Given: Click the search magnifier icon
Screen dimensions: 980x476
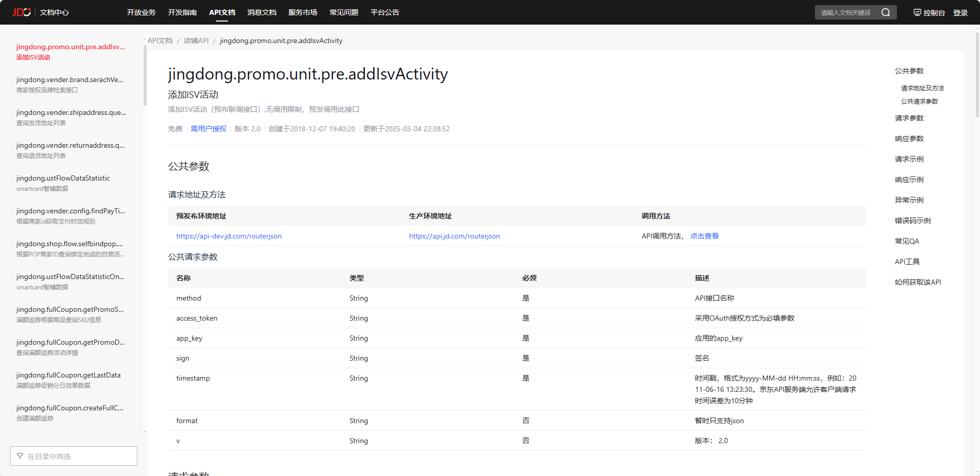Looking at the screenshot, I should (x=886, y=12).
